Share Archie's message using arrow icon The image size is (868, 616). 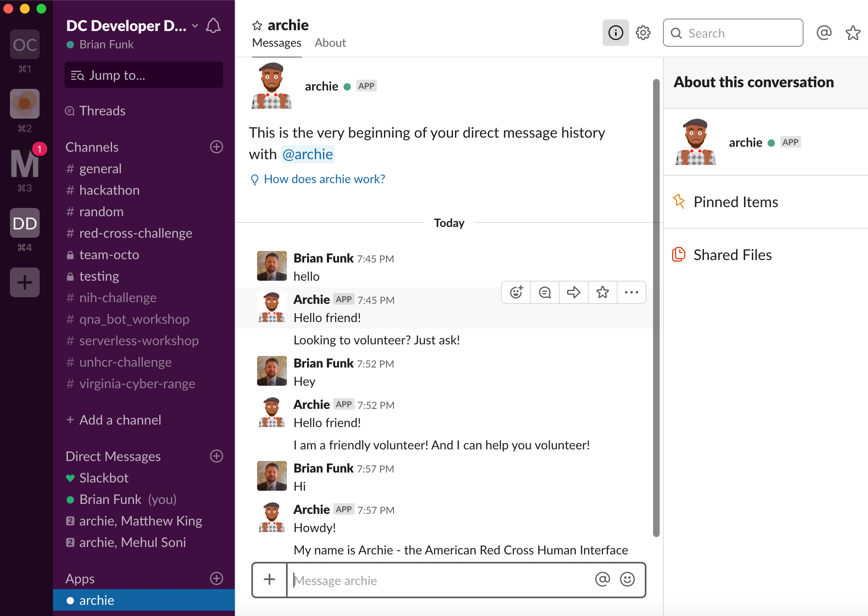click(x=574, y=292)
